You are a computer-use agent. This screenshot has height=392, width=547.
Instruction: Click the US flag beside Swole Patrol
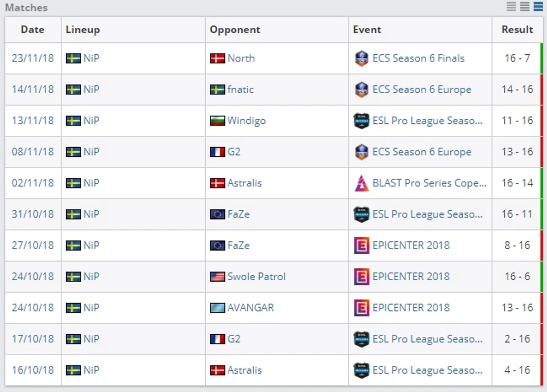pos(217,277)
